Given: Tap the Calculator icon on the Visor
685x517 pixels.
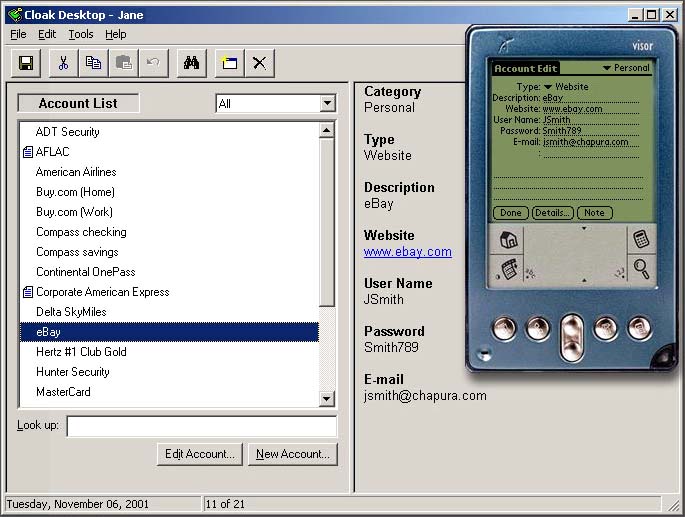Looking at the screenshot, I should [641, 239].
